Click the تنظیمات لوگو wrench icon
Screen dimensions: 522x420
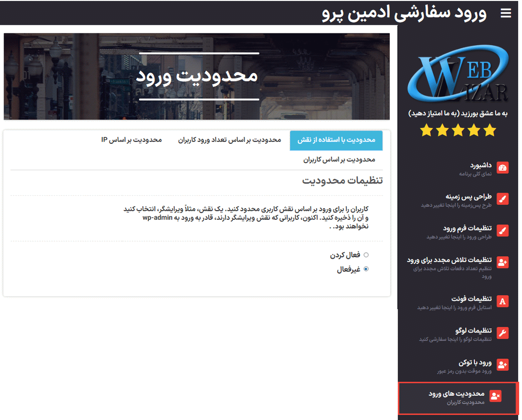pos(502,333)
